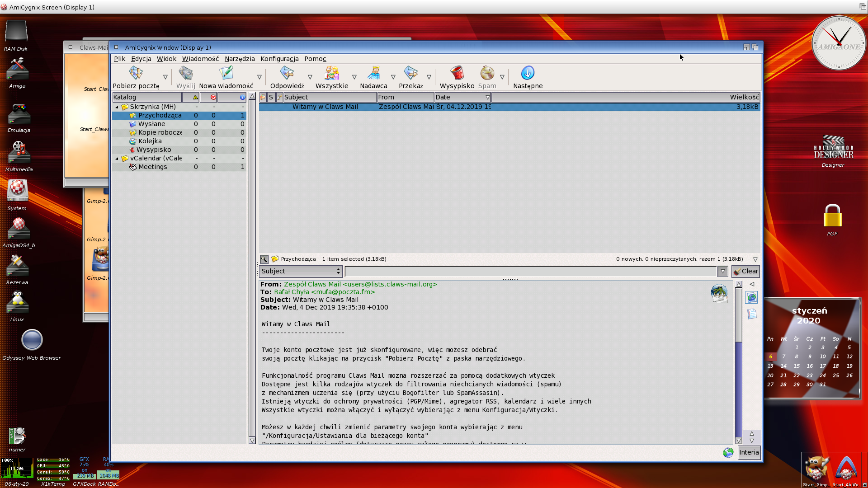Open the Pomoc menu
The height and width of the screenshot is (488, 868).
tap(315, 59)
